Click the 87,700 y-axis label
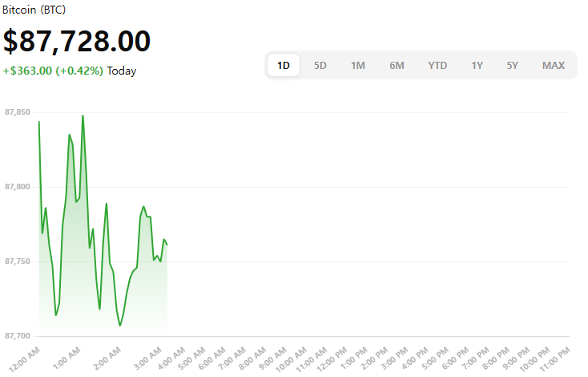The height and width of the screenshot is (377, 588). point(17,336)
